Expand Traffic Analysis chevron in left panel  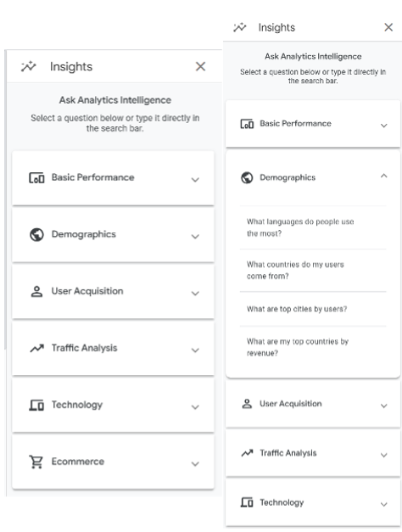tap(195, 350)
